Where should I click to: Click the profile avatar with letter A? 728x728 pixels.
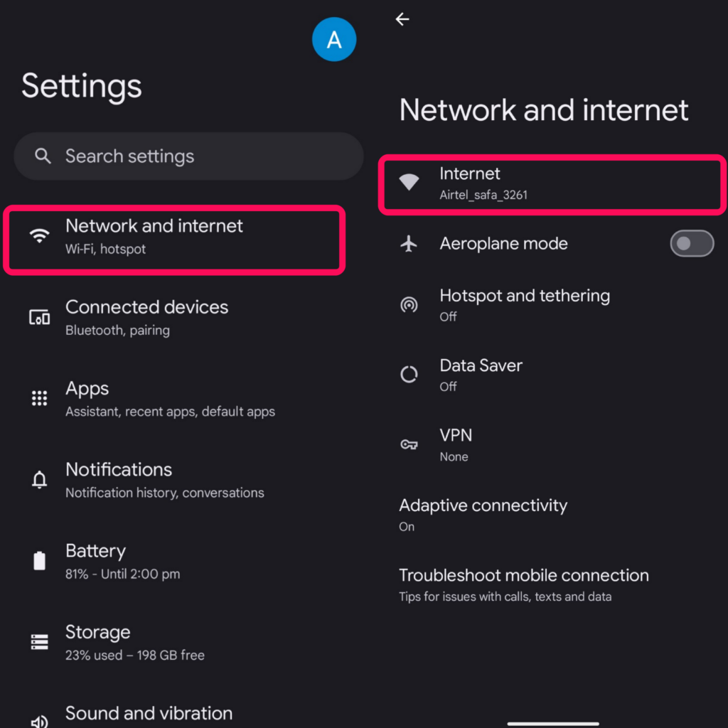pos(334,39)
